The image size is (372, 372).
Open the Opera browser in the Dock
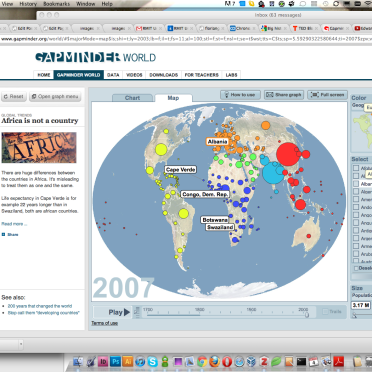click(x=227, y=361)
